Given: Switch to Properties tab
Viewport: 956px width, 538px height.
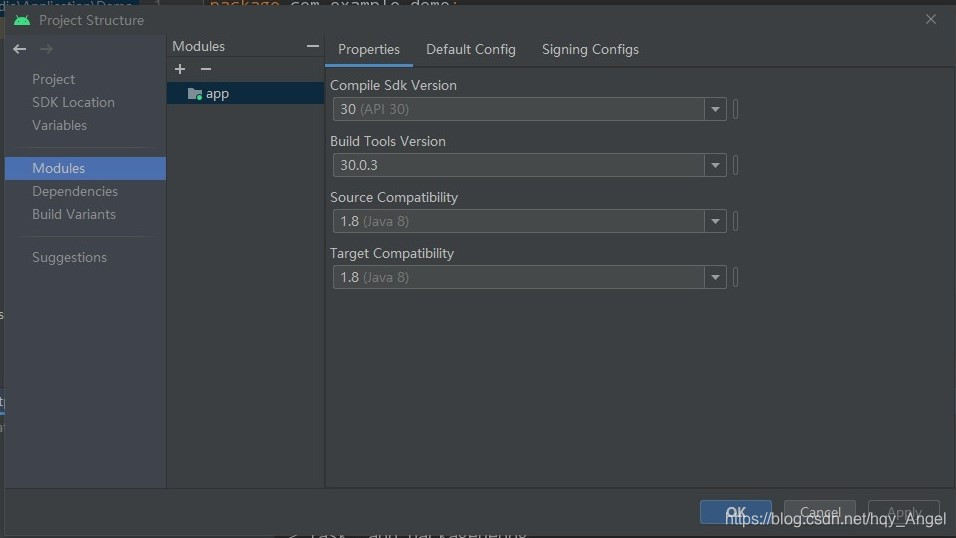Looking at the screenshot, I should pos(369,50).
